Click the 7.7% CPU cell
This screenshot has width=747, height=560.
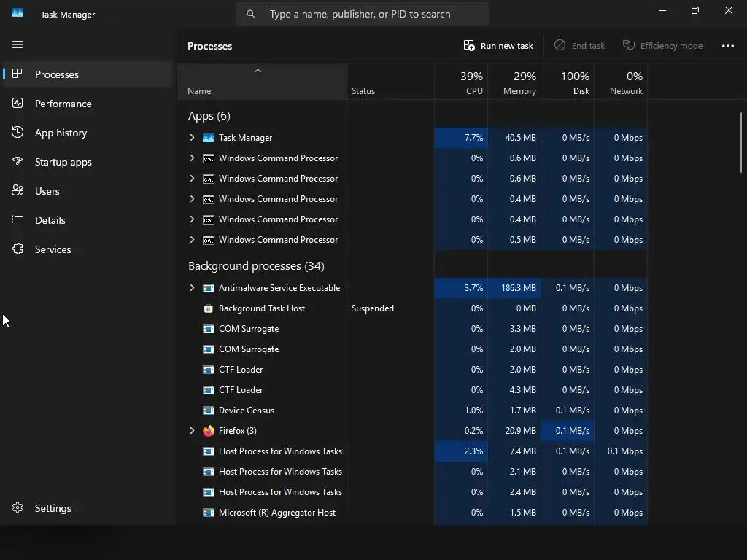(461, 138)
